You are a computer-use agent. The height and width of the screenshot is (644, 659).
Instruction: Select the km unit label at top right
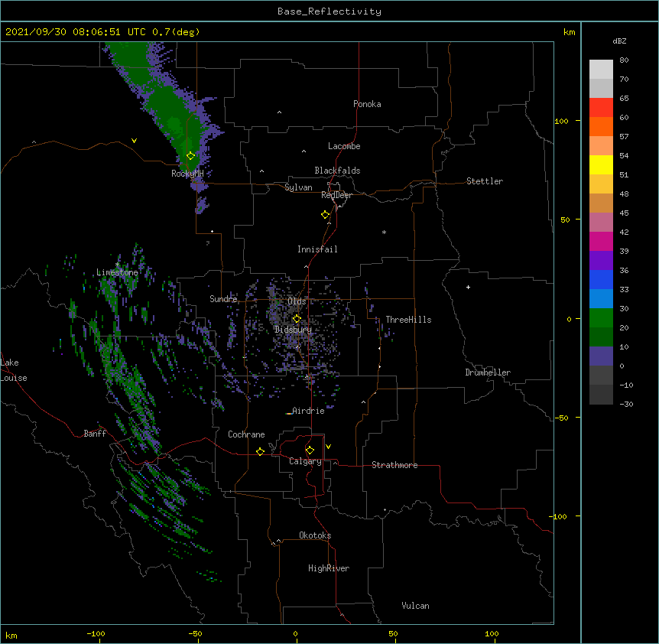click(570, 32)
